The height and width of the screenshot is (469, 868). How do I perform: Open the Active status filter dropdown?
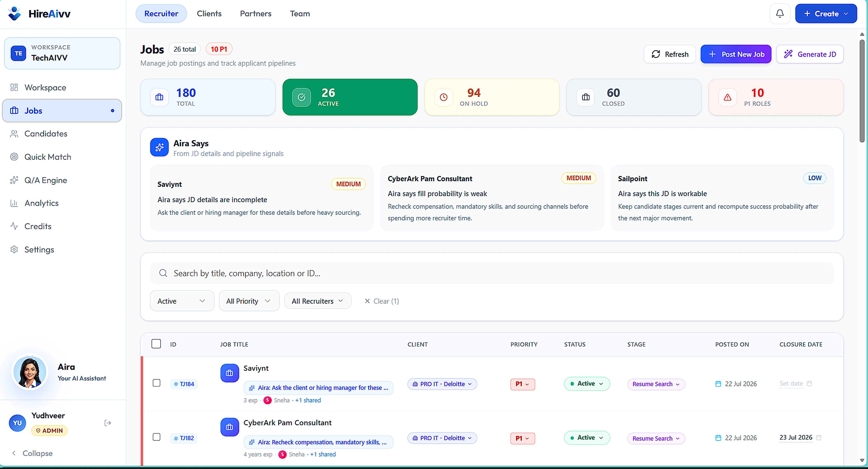[182, 301]
